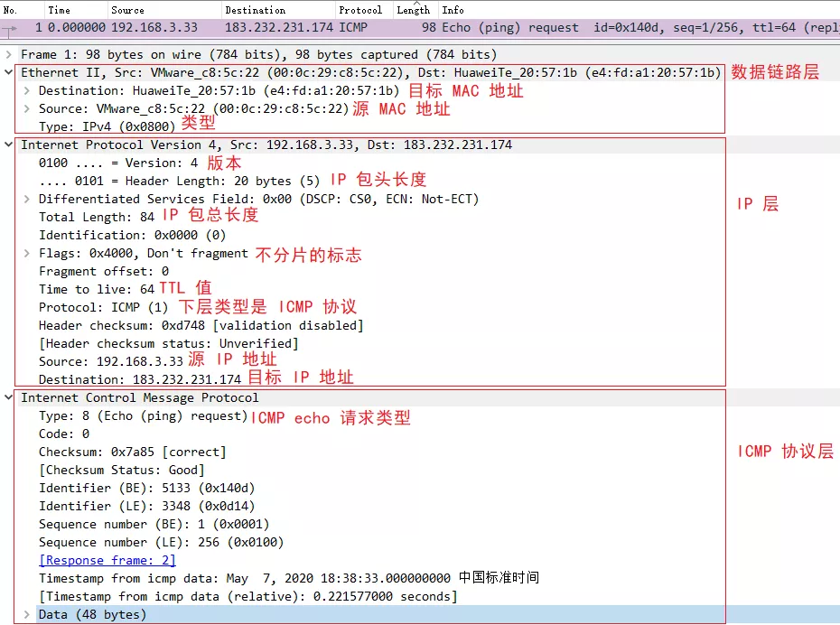
Task: Sort by Protocol column header
Action: pos(364,10)
